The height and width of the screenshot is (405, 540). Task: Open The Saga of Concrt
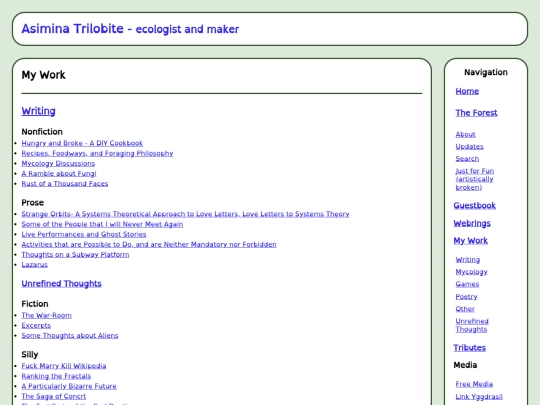54,396
